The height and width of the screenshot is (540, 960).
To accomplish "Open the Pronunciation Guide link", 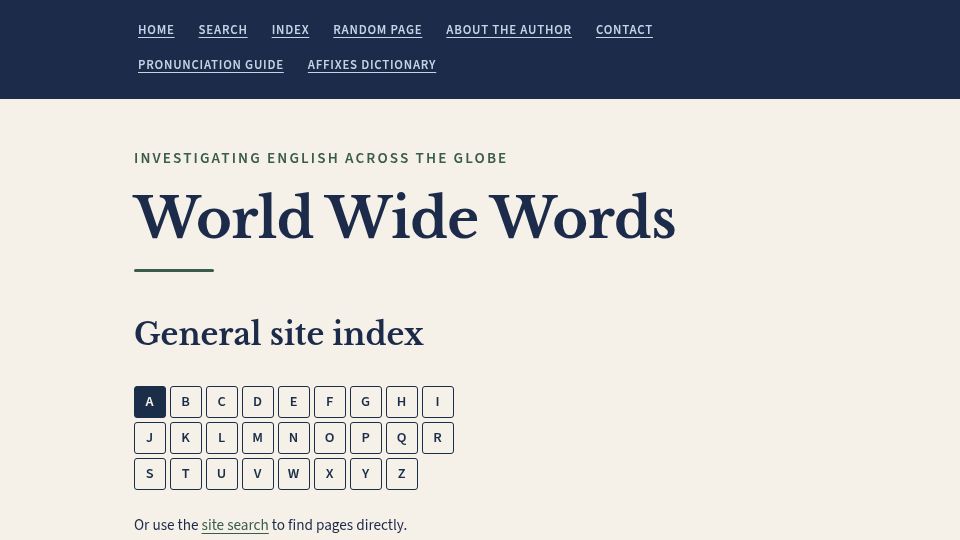I will click(x=211, y=65).
